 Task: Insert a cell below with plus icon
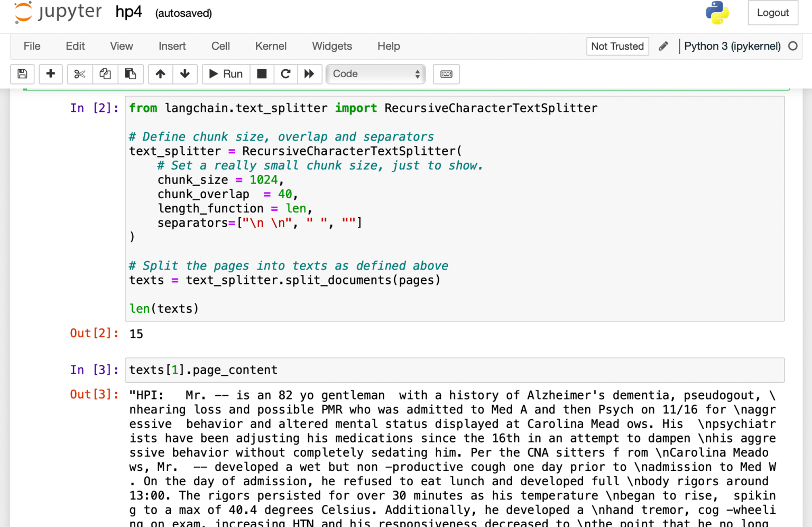click(x=51, y=74)
